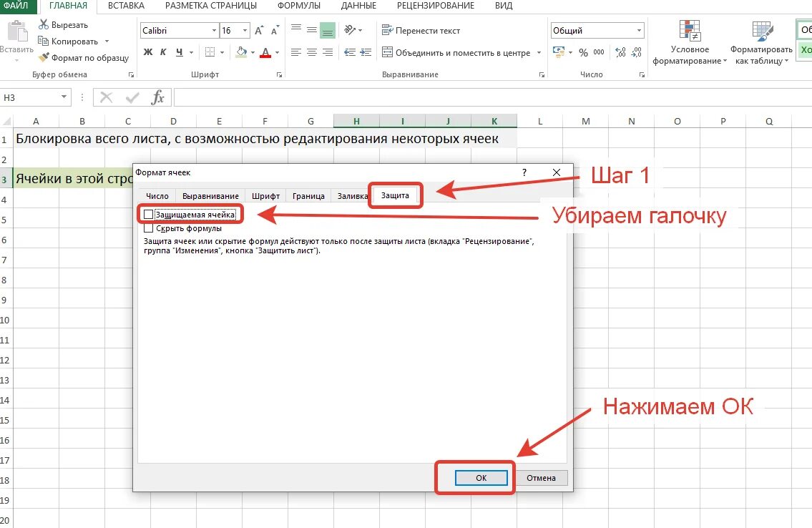Align text right icon
This screenshot has height=528, width=812.
coord(327,52)
